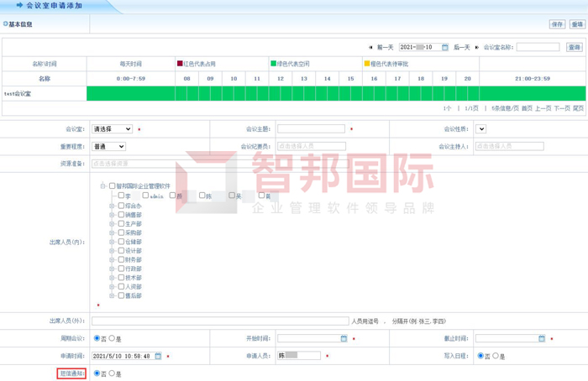588x381 pixels.
Task: Open the 会议室 dropdown
Action: click(112, 129)
